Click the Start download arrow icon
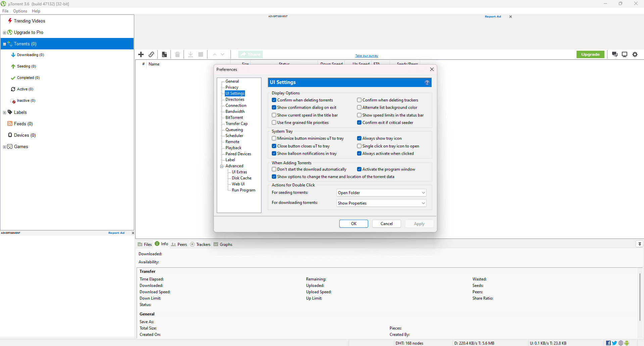Viewport: 644px width, 346px height. tap(191, 54)
